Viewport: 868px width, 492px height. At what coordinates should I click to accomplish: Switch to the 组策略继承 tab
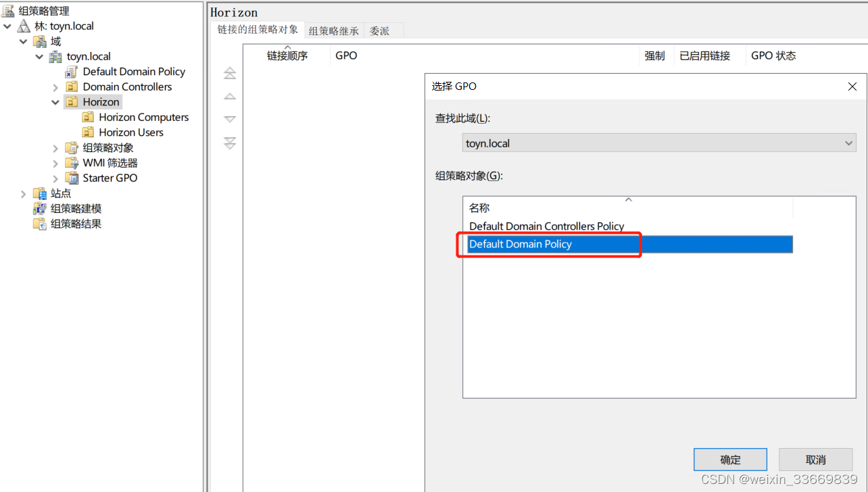[334, 30]
